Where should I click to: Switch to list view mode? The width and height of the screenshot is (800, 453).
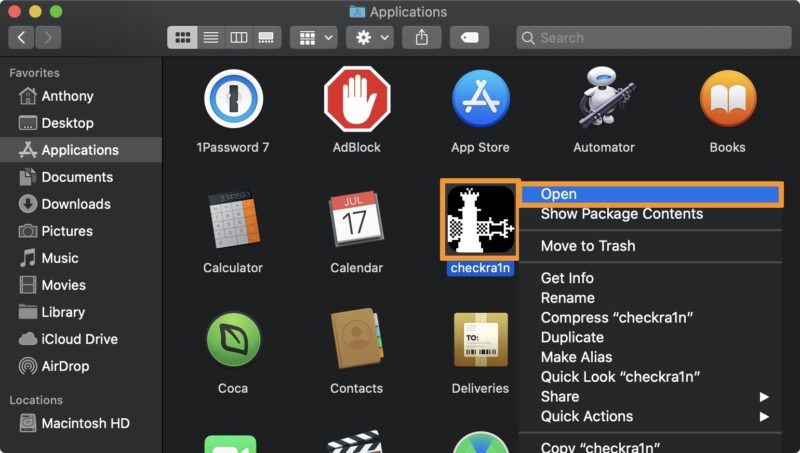pos(211,38)
